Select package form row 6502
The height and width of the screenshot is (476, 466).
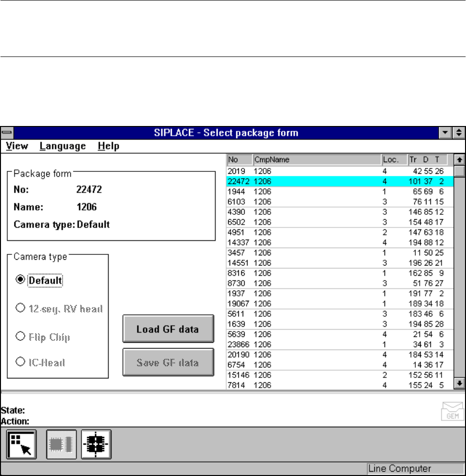[x=340, y=222]
